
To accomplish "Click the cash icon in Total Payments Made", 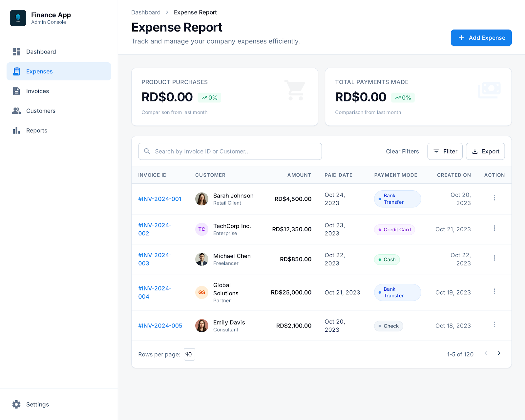I will 489,90.
